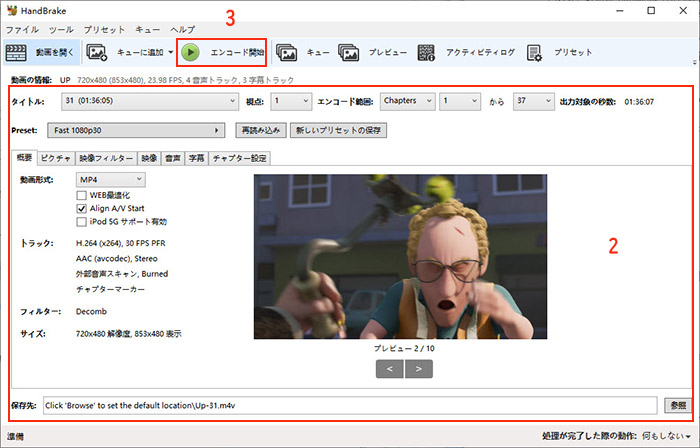Enable the WEB最適化 checkbox
Screen dimensions: 700x448
[81, 195]
